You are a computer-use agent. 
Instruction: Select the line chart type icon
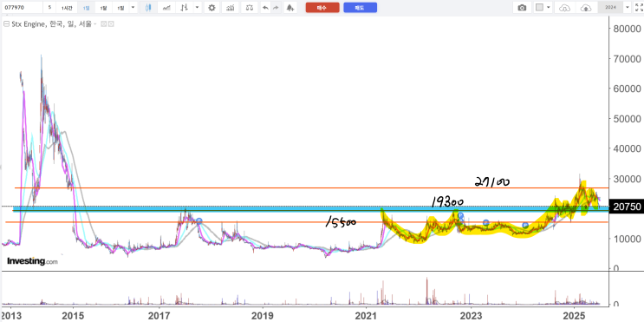coord(166,8)
